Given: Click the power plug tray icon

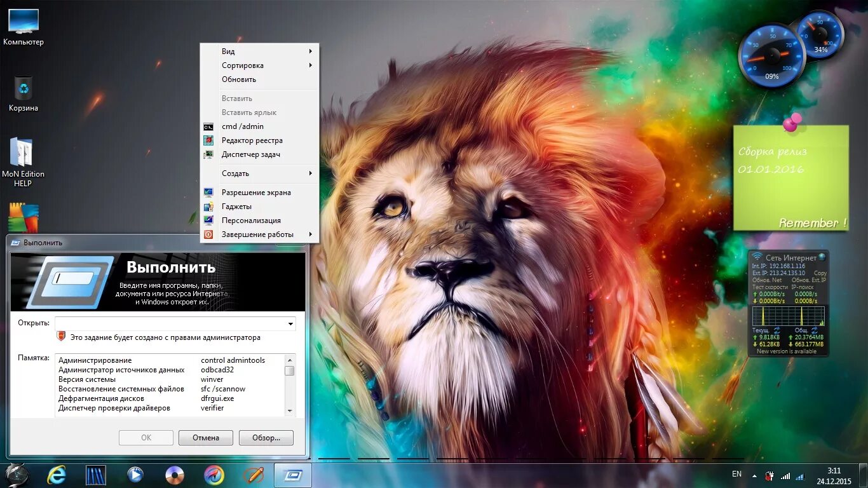Looking at the screenshot, I should pyautogui.click(x=770, y=476).
